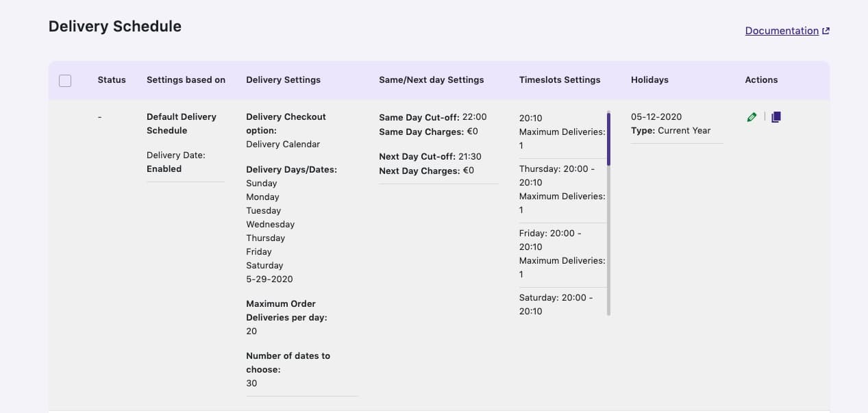Click the dash in the Status column
This screenshot has width=868, height=413.
(x=99, y=117)
